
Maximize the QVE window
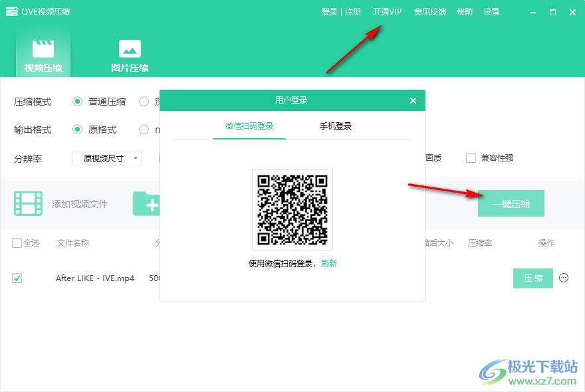tap(552, 13)
